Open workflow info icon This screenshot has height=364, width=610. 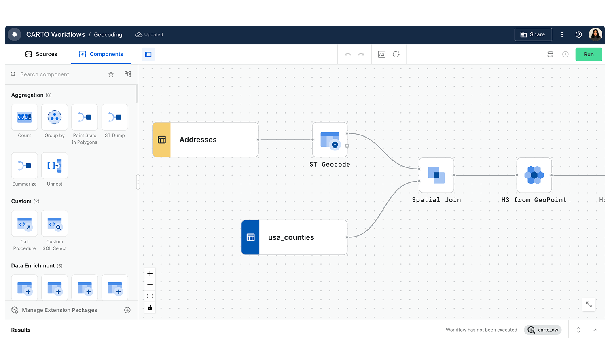point(396,54)
